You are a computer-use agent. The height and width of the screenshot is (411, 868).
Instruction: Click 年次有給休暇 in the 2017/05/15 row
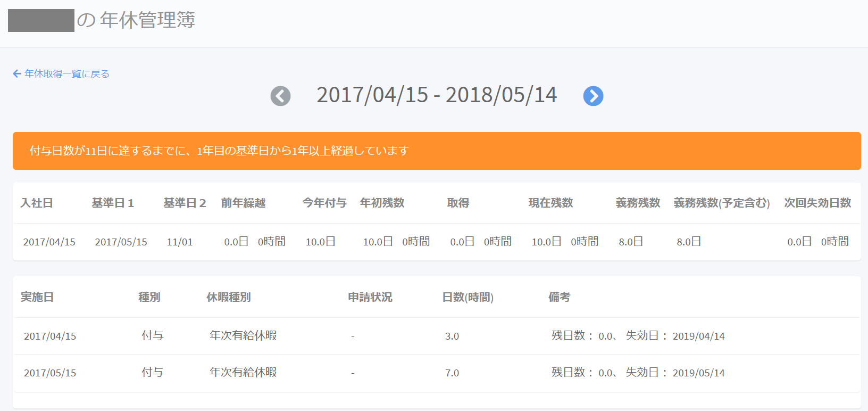[243, 373]
